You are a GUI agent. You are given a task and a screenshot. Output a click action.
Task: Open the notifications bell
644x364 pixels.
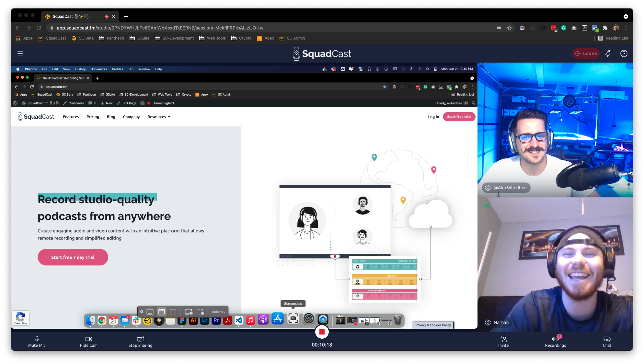[608, 53]
